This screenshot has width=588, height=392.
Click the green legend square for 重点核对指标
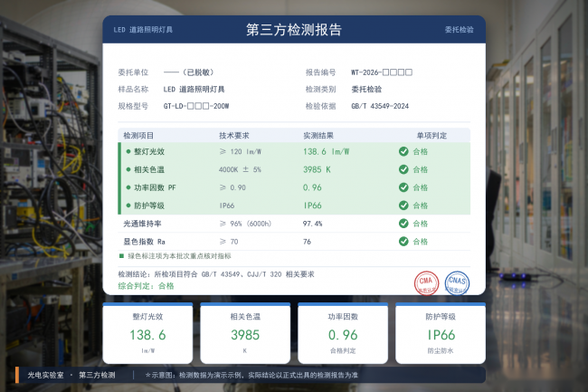121,256
